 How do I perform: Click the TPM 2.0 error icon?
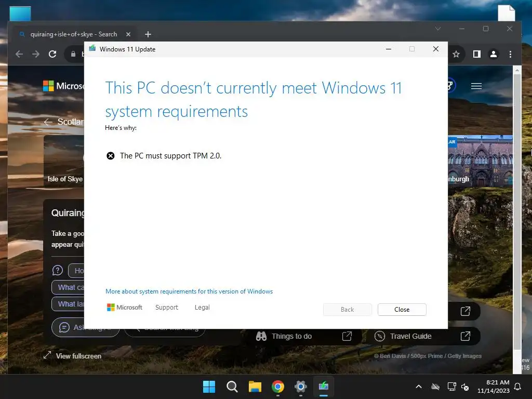click(x=111, y=156)
